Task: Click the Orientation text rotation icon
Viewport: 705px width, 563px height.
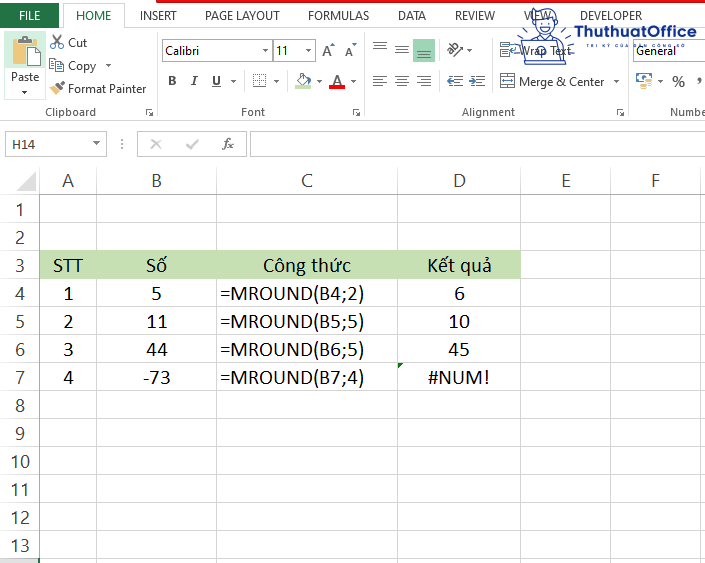Action: pyautogui.click(x=455, y=49)
